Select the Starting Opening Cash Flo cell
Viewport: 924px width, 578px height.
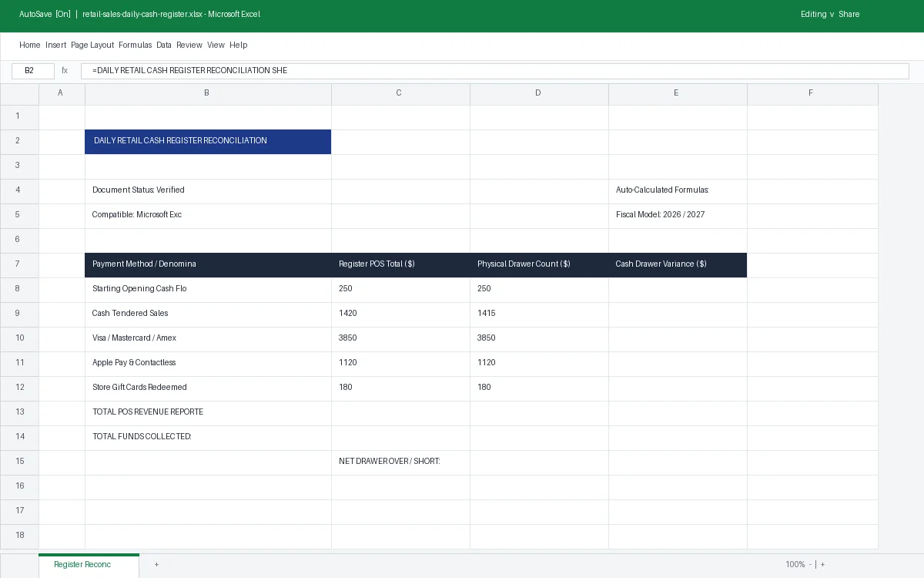click(x=208, y=289)
